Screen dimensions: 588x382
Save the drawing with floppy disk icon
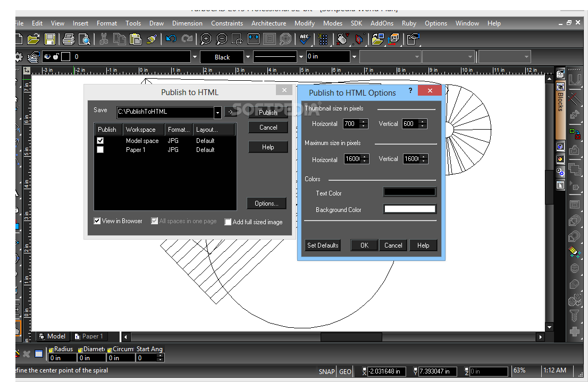[x=50, y=39]
